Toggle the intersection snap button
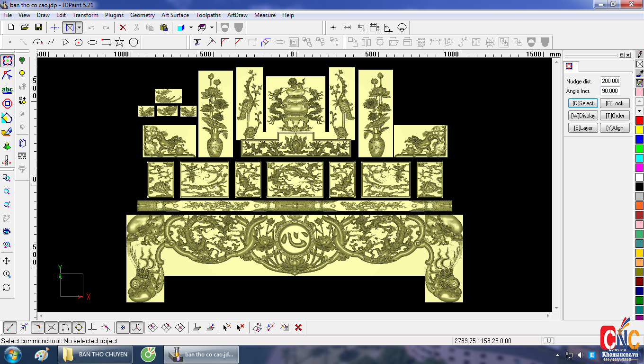 (52, 327)
